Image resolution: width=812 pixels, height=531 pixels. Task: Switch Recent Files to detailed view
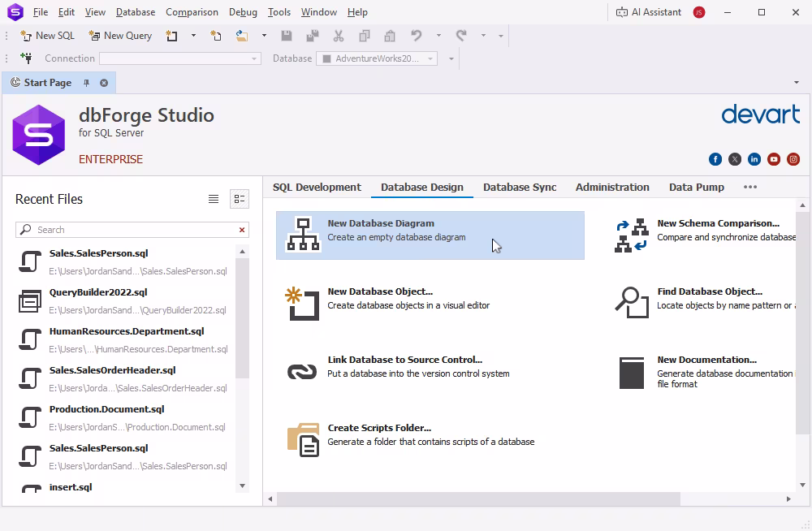(x=240, y=199)
